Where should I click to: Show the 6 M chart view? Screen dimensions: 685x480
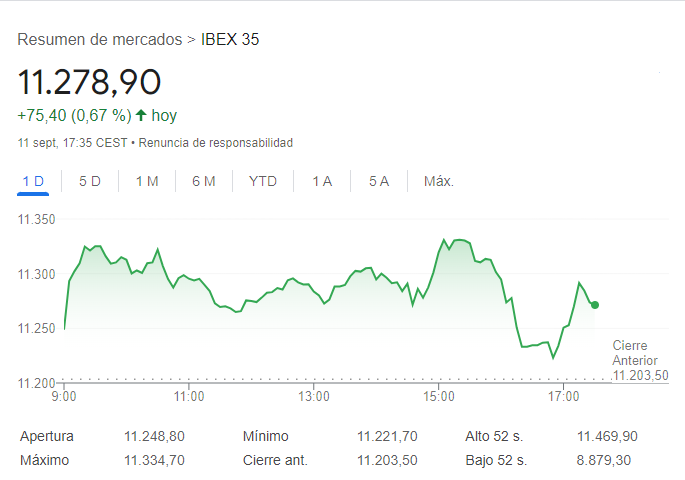pos(204,181)
